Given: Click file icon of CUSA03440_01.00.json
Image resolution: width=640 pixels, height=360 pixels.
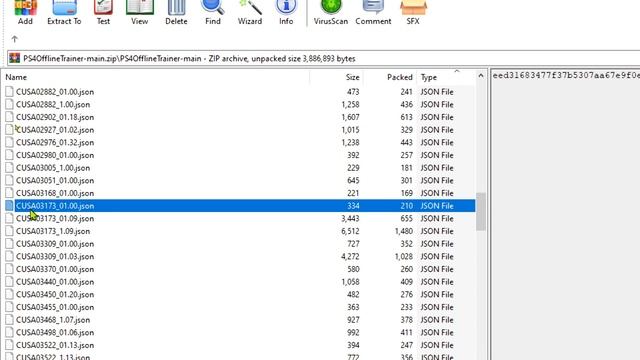Looking at the screenshot, I should coord(9,282).
